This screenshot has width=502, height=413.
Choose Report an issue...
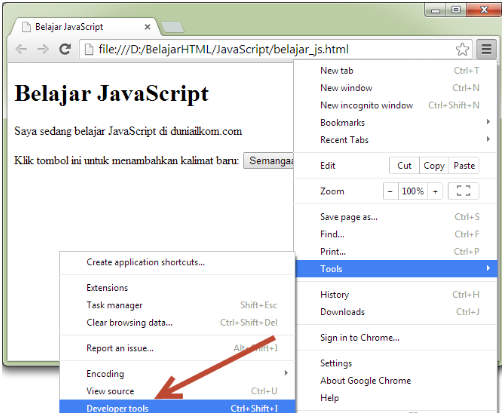point(177,348)
